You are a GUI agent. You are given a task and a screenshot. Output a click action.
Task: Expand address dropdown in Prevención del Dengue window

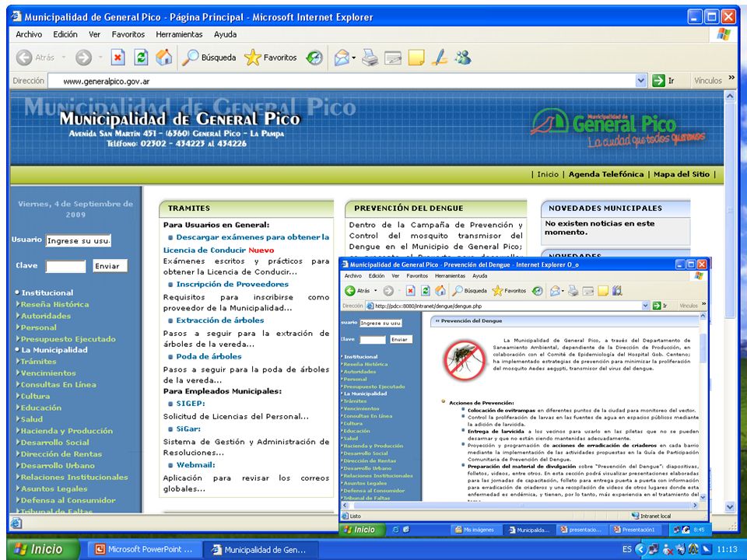point(646,306)
